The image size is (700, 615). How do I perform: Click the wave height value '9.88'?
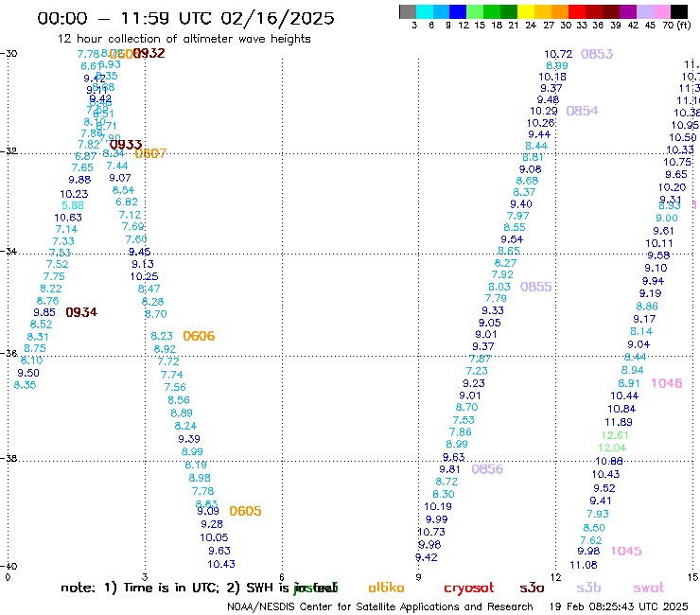click(x=79, y=180)
